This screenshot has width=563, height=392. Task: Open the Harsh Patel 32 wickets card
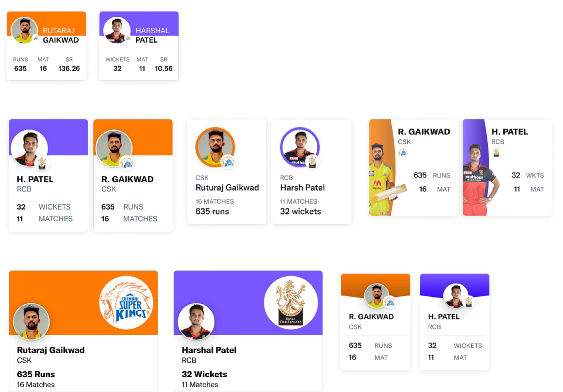pyautogui.click(x=312, y=172)
